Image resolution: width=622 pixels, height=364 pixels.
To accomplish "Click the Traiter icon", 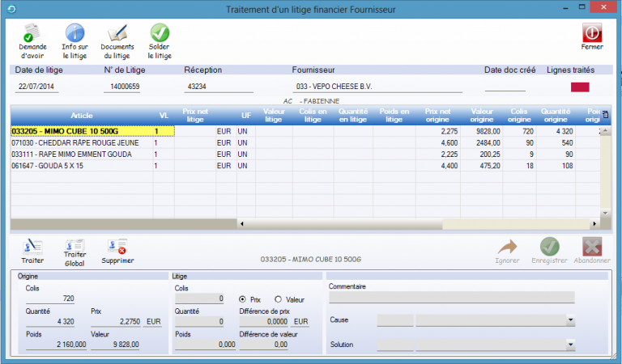I will click(32, 247).
